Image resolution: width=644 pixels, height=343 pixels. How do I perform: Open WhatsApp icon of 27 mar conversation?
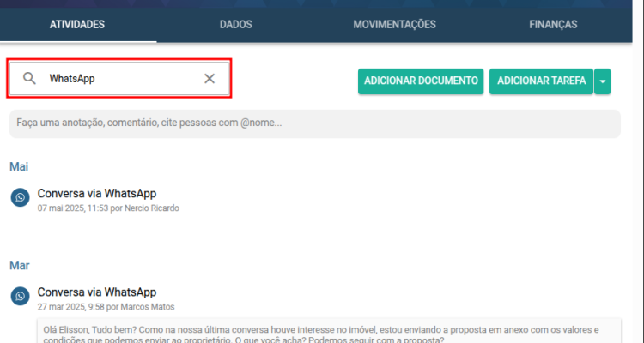20,296
